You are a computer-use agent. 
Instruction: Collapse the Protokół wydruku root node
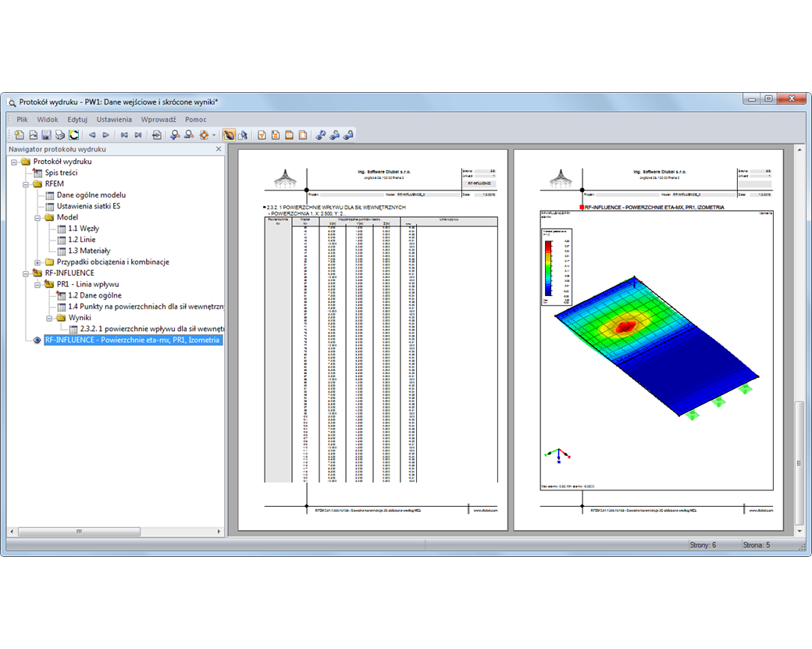pyautogui.click(x=14, y=162)
